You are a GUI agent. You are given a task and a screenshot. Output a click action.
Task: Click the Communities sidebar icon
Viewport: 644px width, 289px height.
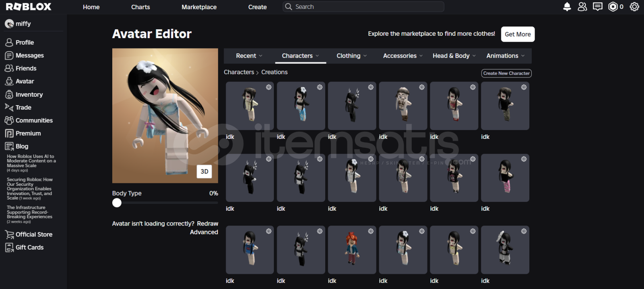9,120
